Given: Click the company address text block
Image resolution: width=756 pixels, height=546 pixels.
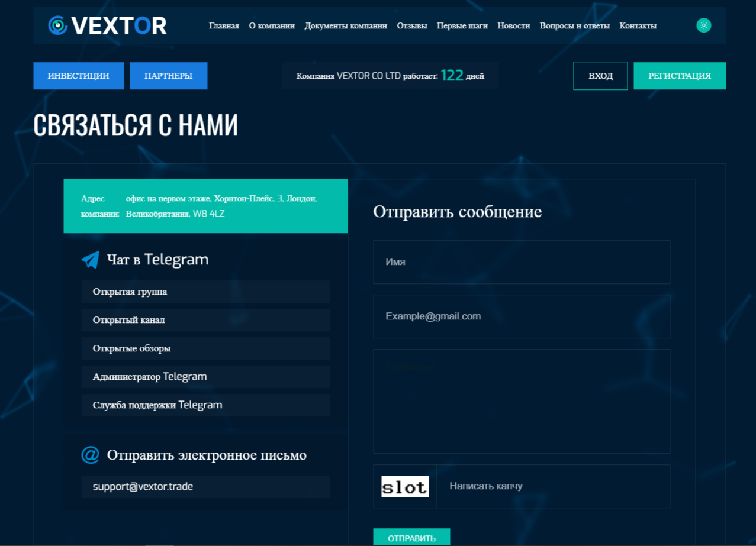Looking at the screenshot, I should click(x=205, y=206).
